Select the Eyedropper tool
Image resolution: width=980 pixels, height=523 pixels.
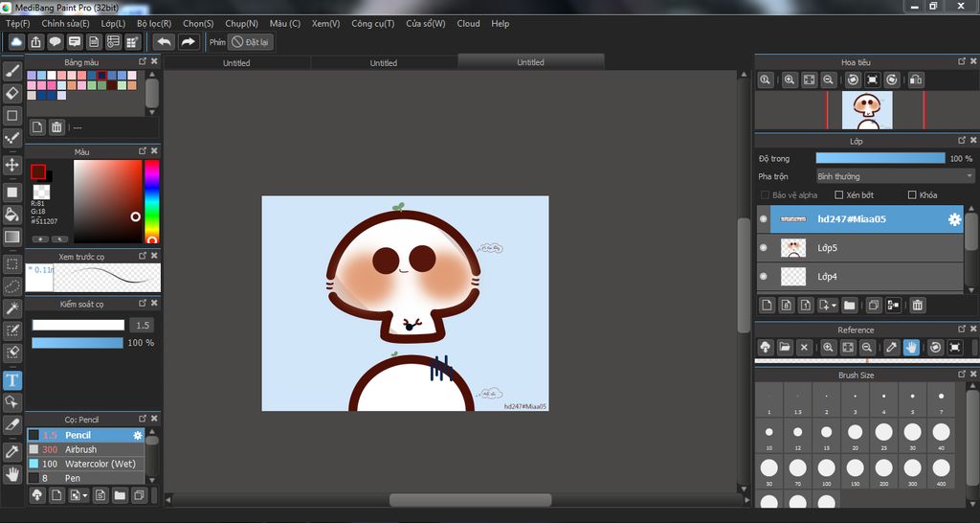click(11, 451)
